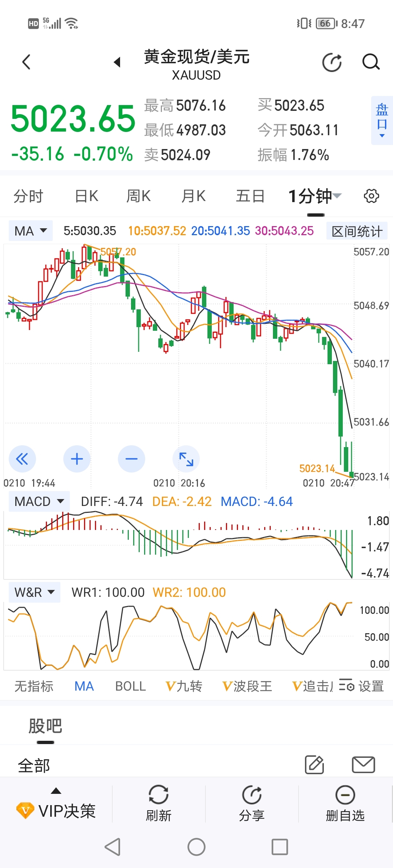Expand the VIP决策 panel
Screen dimensions: 393x868
click(56, 804)
